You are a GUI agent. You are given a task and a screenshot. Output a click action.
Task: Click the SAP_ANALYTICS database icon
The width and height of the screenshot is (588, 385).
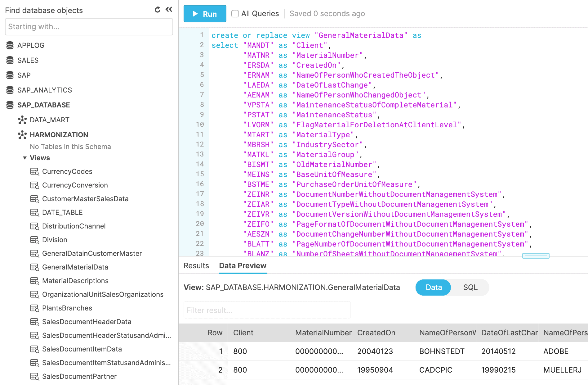10,90
